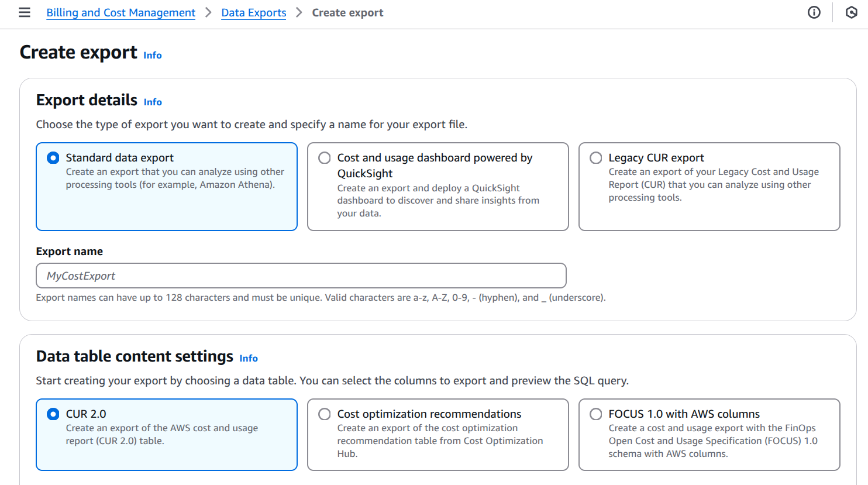Select the Legacy CUR export radio button
The image size is (868, 485).
595,157
